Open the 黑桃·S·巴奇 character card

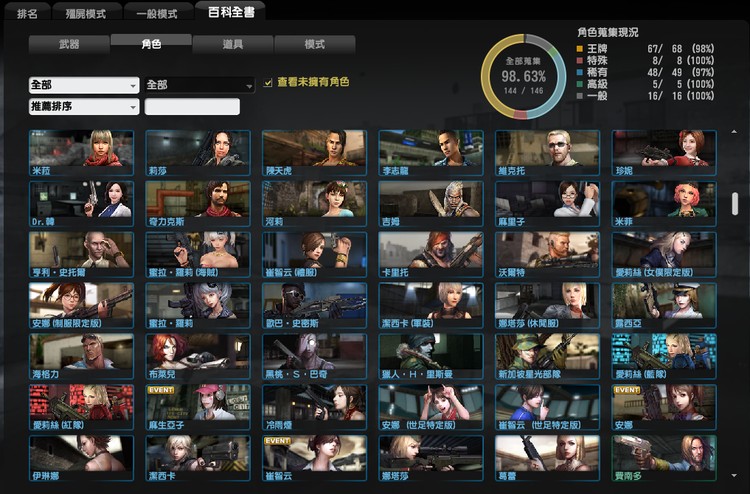314,357
